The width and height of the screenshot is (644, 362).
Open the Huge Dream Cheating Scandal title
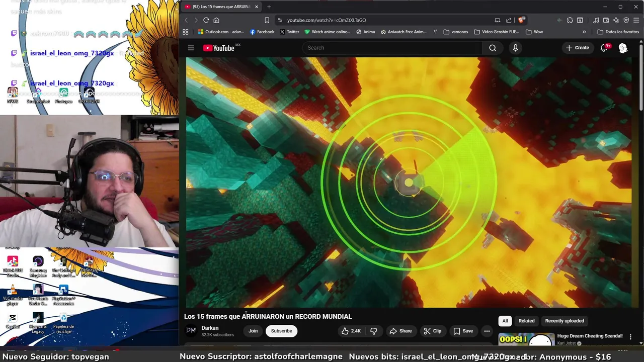[x=590, y=336]
